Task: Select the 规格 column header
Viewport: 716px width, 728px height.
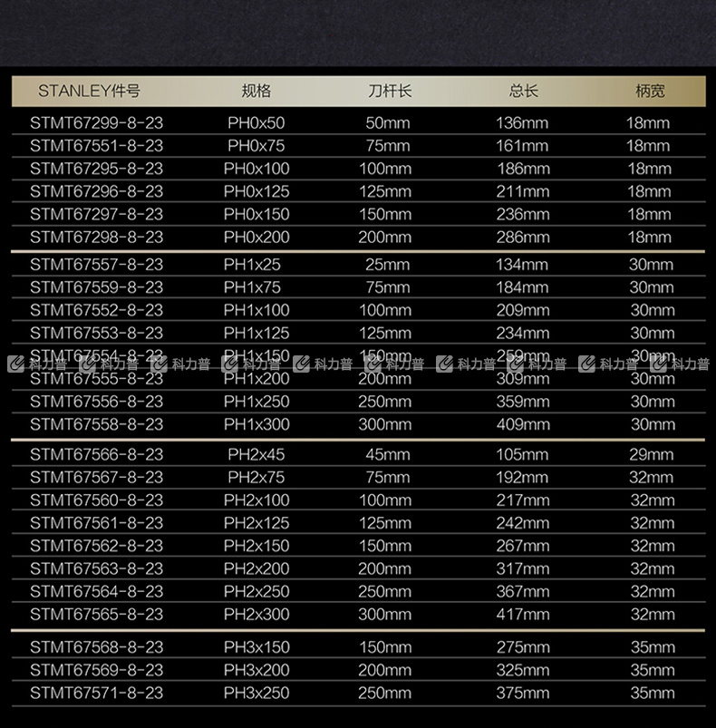Action: click(x=256, y=92)
